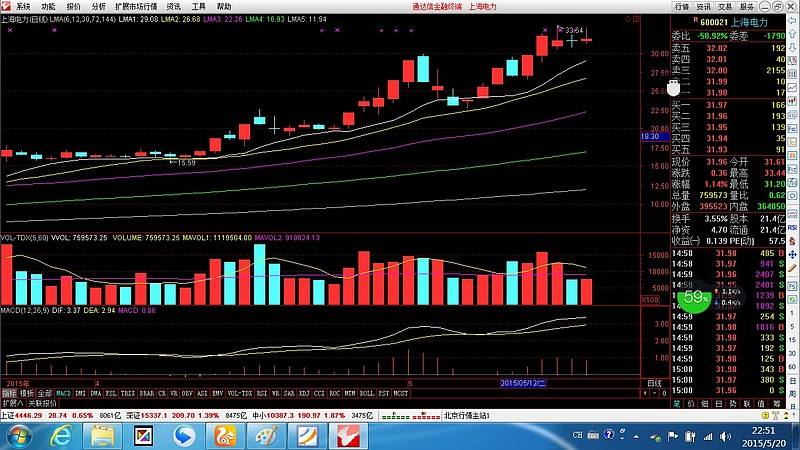Click the 北京行情主站1 server status
This screenshot has width=800, height=450.
466,416
